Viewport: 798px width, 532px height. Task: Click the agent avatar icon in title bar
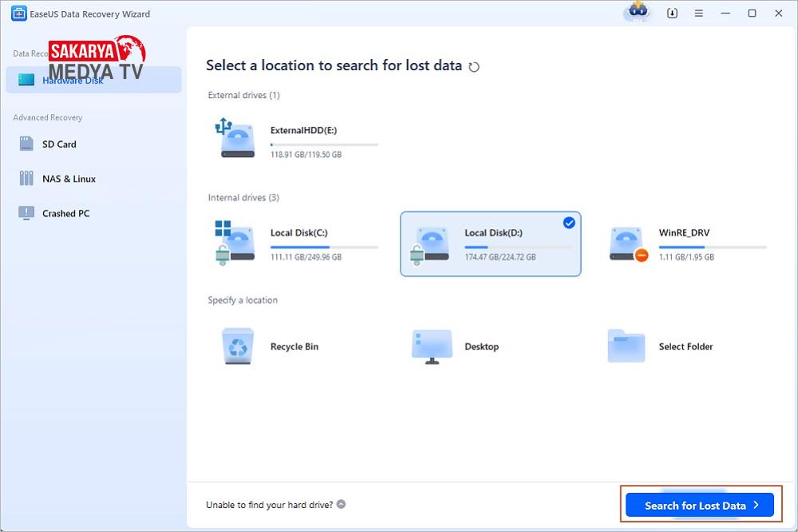pos(637,12)
